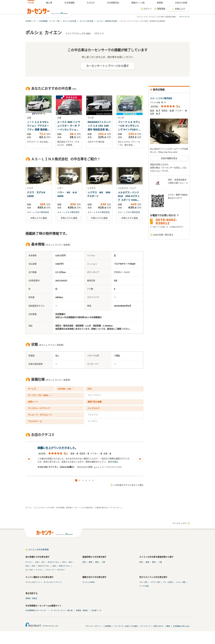Open このお店のクチコミをもっと読む link

click(x=127, y=485)
